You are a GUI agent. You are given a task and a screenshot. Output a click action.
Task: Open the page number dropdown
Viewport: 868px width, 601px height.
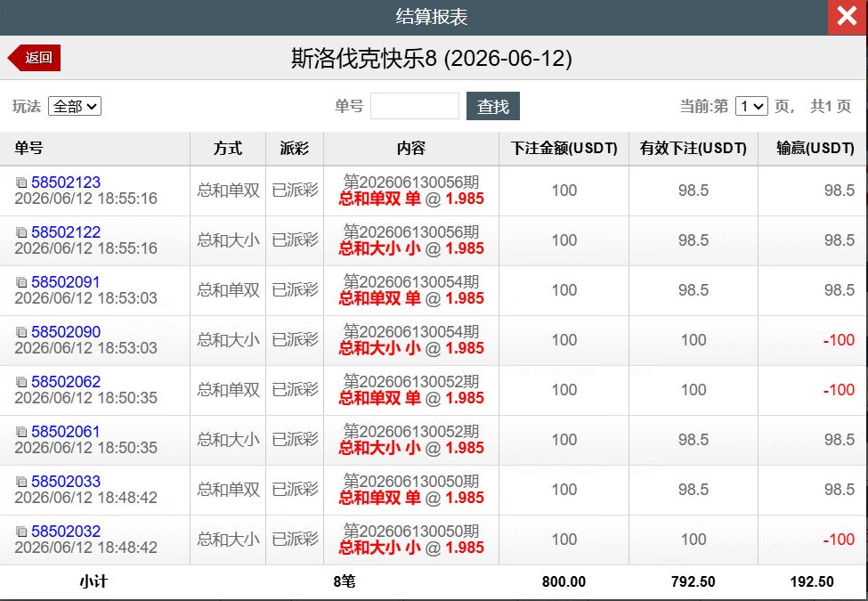[x=751, y=106]
